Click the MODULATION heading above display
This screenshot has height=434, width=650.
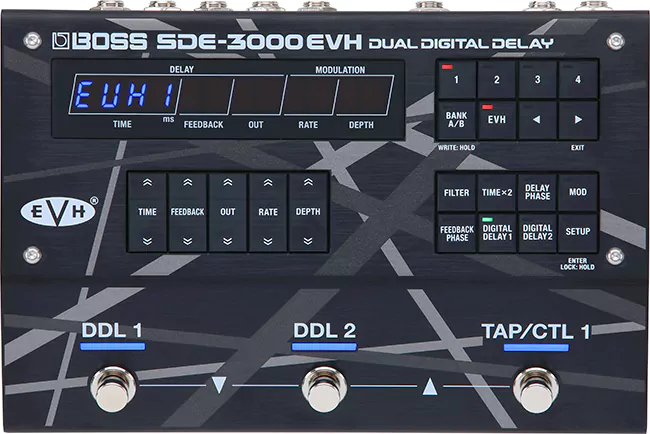pos(340,70)
